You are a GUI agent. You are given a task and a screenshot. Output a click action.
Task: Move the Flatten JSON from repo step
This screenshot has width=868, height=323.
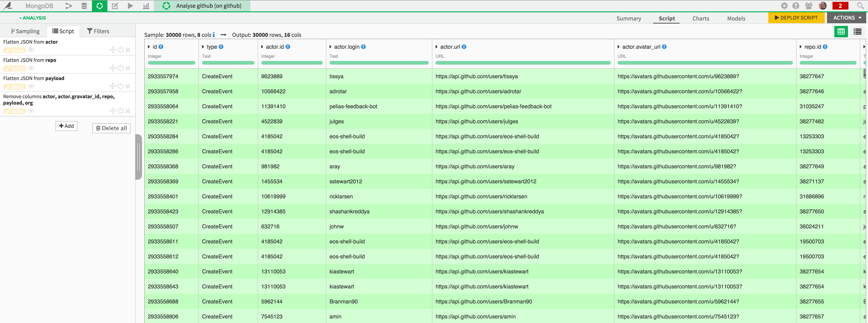click(x=113, y=68)
